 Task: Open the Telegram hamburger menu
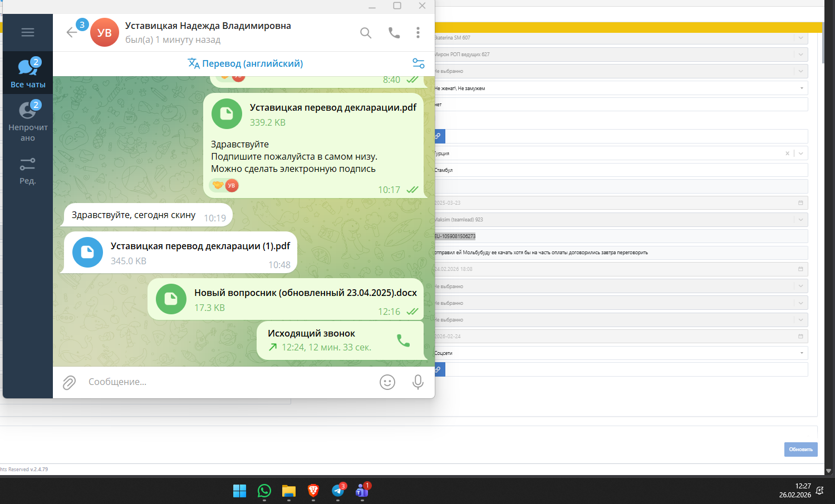tap(28, 32)
